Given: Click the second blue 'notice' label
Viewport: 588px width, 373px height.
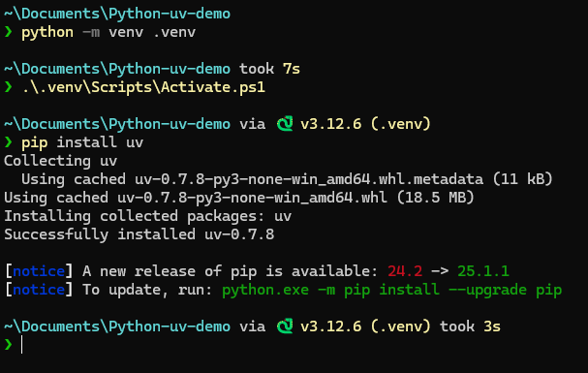Looking at the screenshot, I should coord(39,290).
